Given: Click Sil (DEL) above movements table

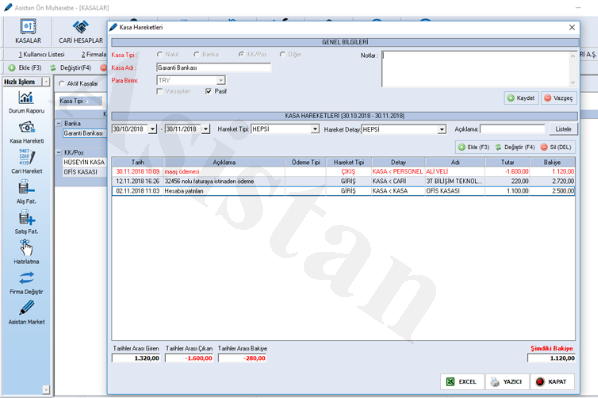Looking at the screenshot, I should [556, 147].
